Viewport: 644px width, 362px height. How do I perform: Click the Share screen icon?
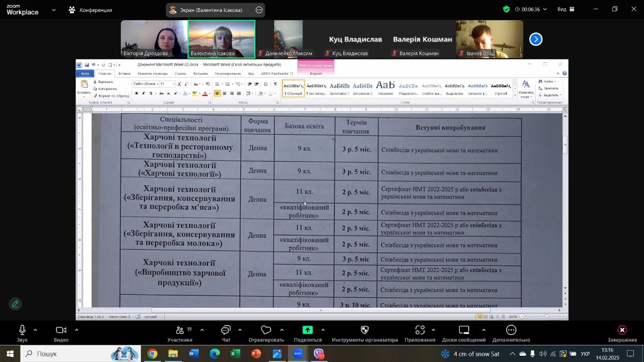coord(308,330)
